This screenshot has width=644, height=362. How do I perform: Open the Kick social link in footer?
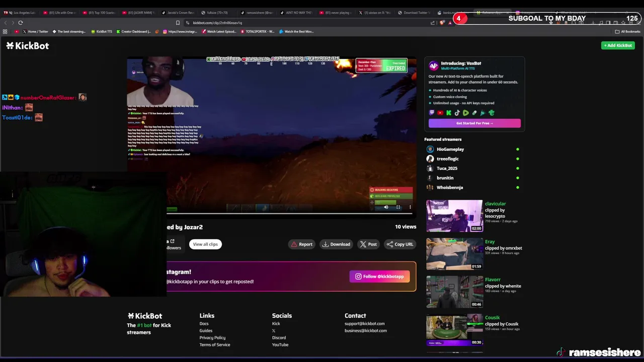click(276, 324)
